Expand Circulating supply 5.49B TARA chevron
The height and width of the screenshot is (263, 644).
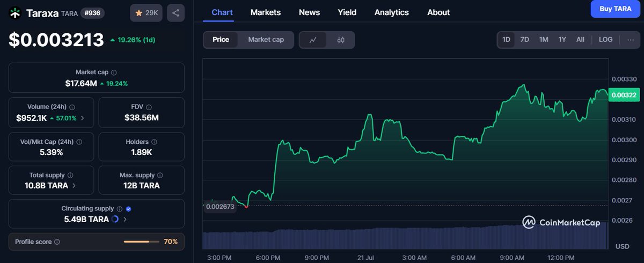125,219
